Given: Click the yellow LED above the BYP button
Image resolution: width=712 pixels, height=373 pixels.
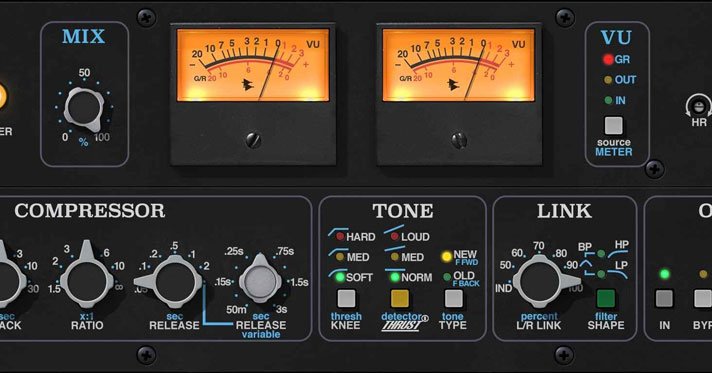Looking at the screenshot, I should [703, 274].
